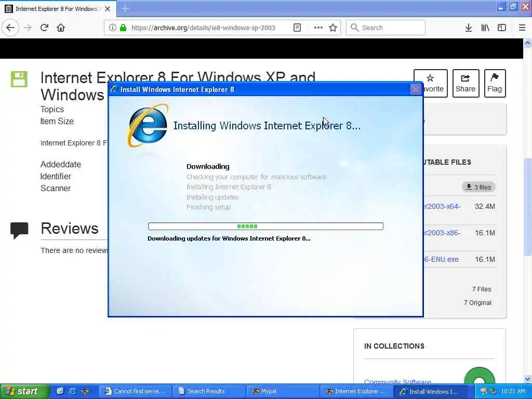532x399 pixels.
Task: Open the 2003-x86 download file link
Action: pyautogui.click(x=443, y=233)
